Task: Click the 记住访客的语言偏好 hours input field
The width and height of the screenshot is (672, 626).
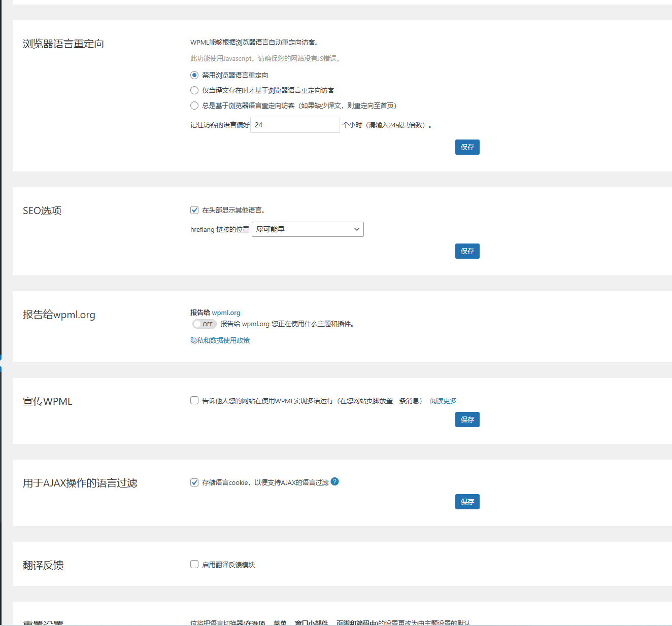Action: (x=295, y=125)
